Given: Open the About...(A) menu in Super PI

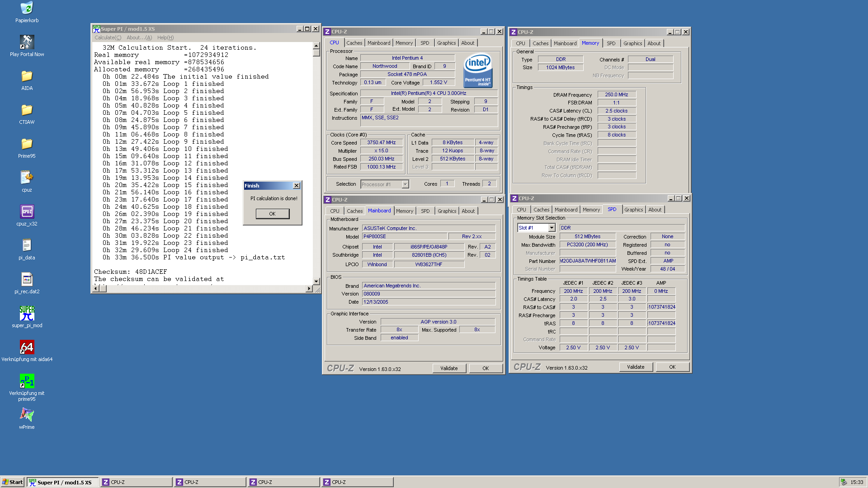Looking at the screenshot, I should (x=139, y=38).
